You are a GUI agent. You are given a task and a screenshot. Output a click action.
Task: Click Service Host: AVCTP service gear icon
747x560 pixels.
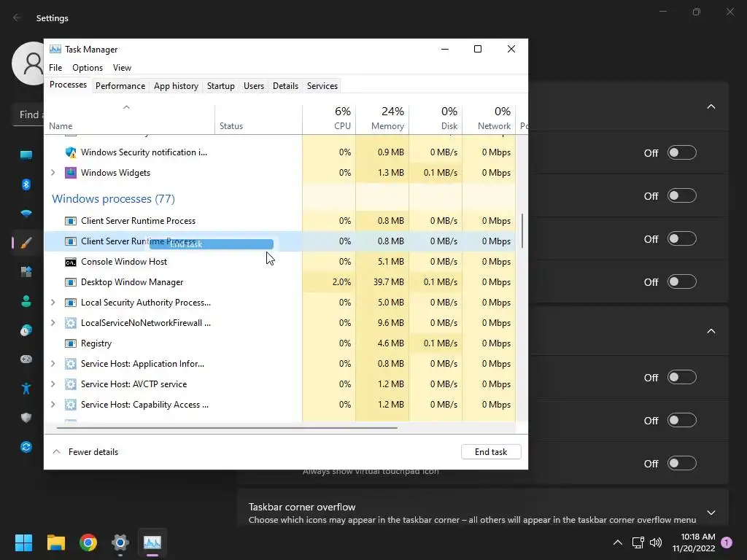(x=71, y=384)
